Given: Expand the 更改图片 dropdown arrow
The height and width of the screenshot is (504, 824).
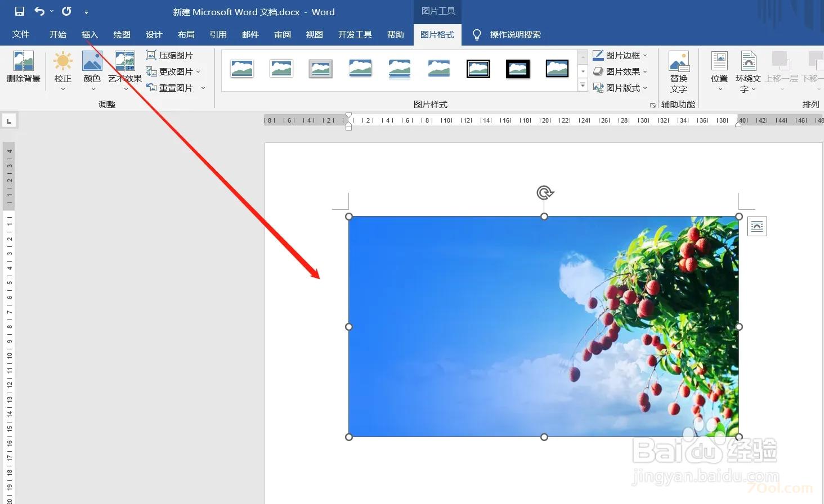Looking at the screenshot, I should (x=198, y=71).
